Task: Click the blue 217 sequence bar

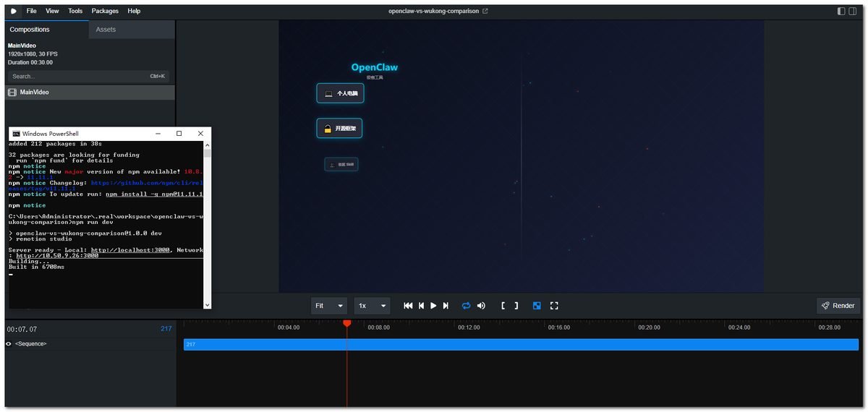Action: (521, 345)
